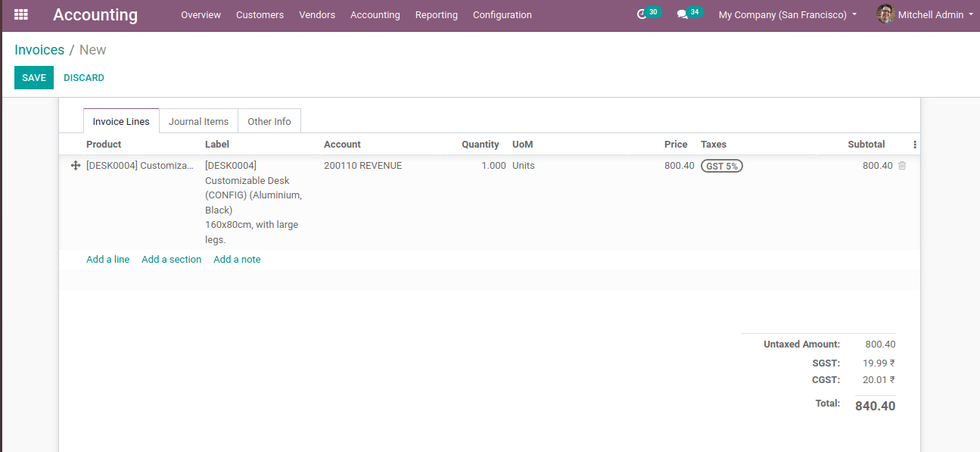This screenshot has height=452, width=980.
Task: Delete the DESK0004 invoice line trash icon
Action: tap(902, 166)
